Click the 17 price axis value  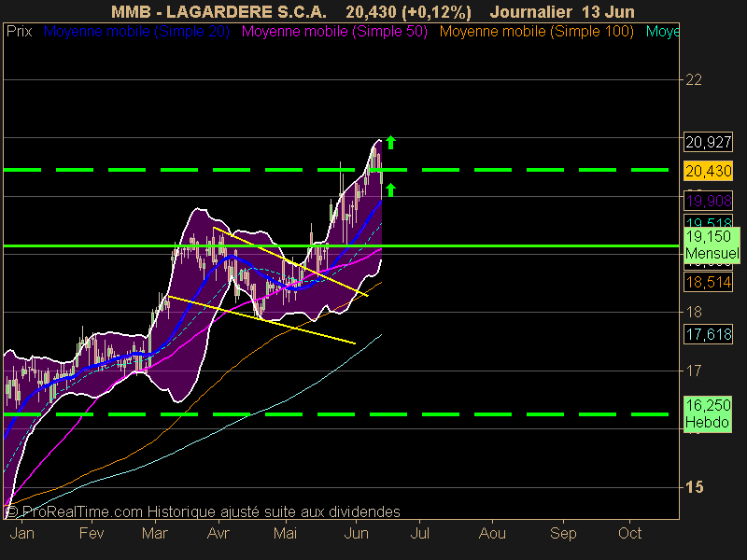(694, 371)
